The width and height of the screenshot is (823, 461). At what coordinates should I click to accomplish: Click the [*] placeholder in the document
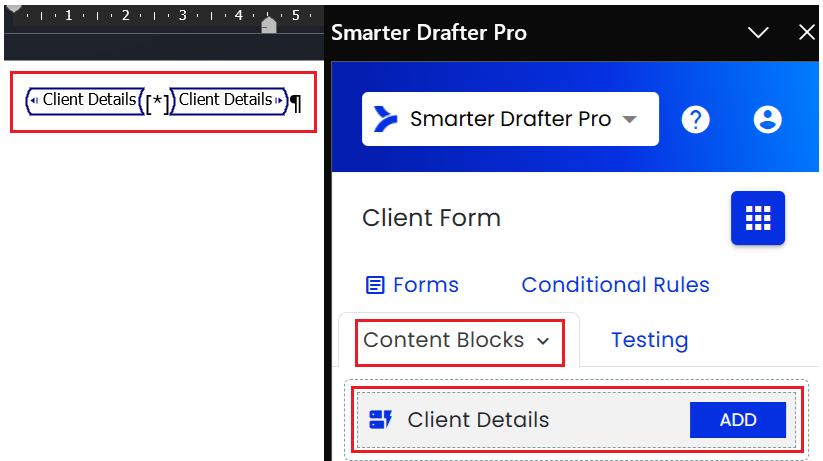[157, 103]
